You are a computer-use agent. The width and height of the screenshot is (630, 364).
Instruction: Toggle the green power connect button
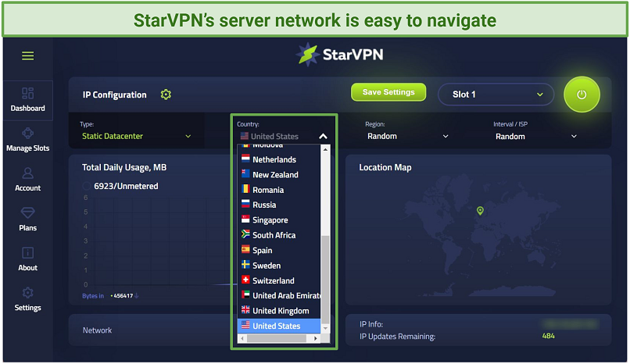point(582,95)
